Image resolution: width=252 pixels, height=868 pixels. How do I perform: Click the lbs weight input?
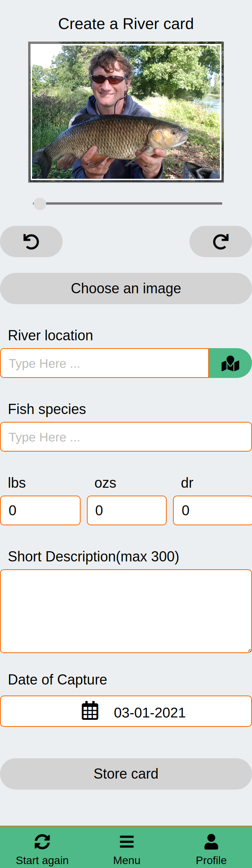40,510
